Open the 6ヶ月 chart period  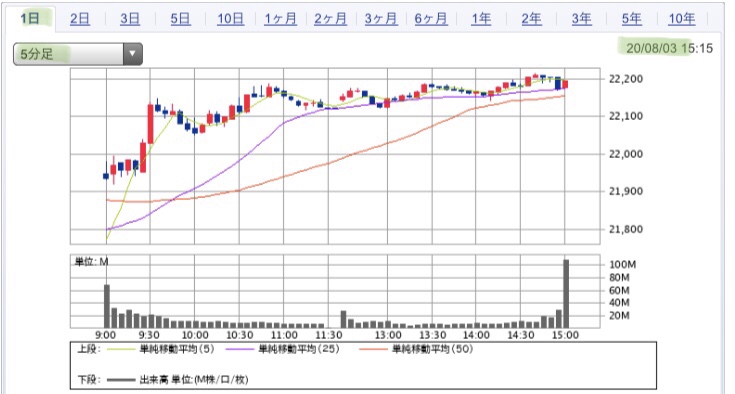(431, 19)
